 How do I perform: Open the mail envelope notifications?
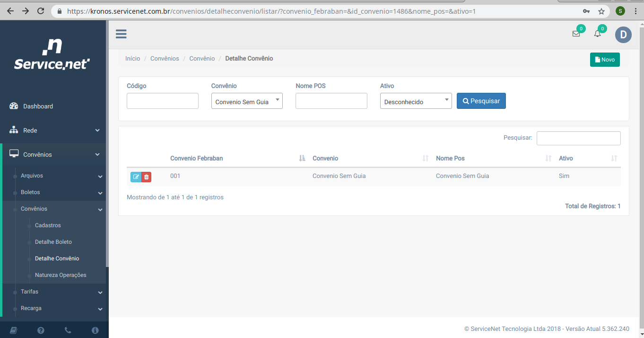[576, 34]
